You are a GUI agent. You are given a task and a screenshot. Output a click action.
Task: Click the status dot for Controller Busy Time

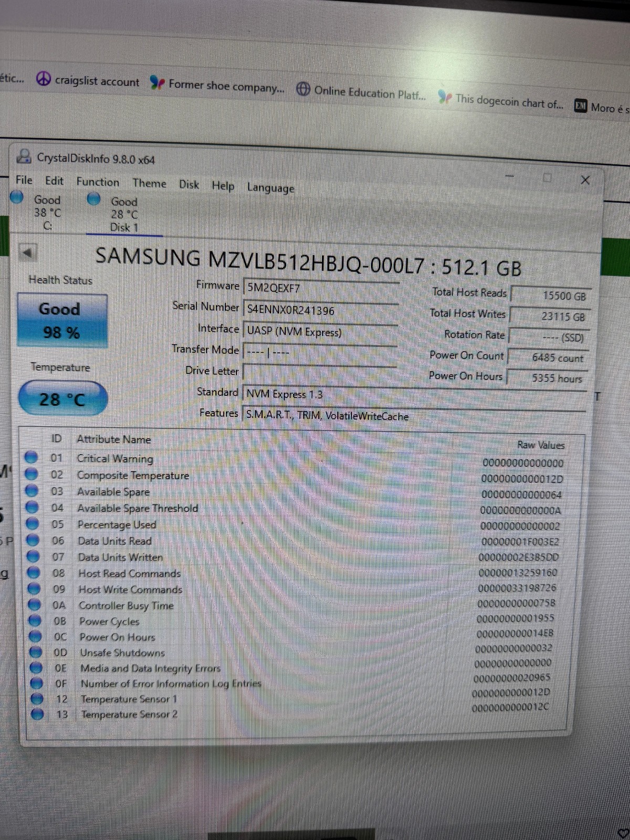(35, 605)
